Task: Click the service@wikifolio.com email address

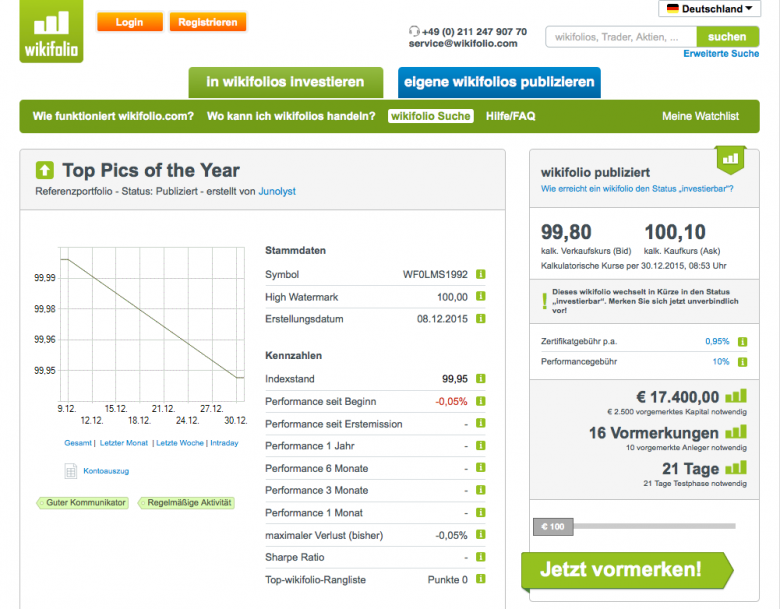Action: (x=463, y=43)
